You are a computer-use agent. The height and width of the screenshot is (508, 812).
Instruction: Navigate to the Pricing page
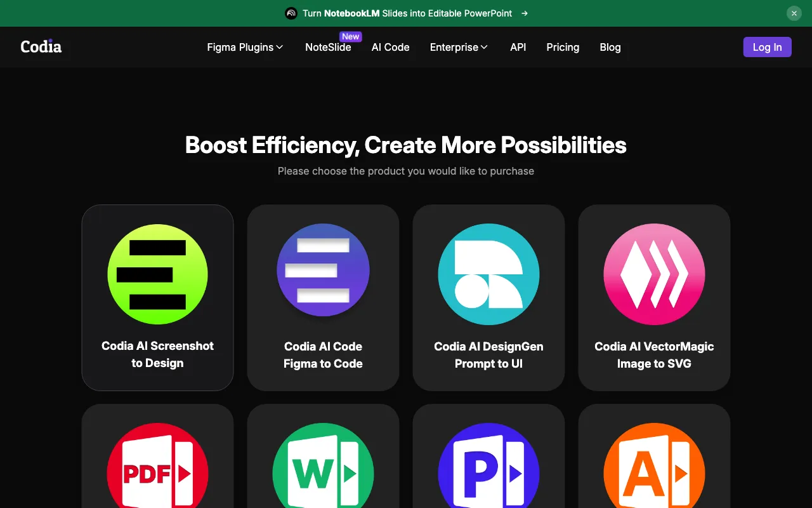click(x=563, y=47)
